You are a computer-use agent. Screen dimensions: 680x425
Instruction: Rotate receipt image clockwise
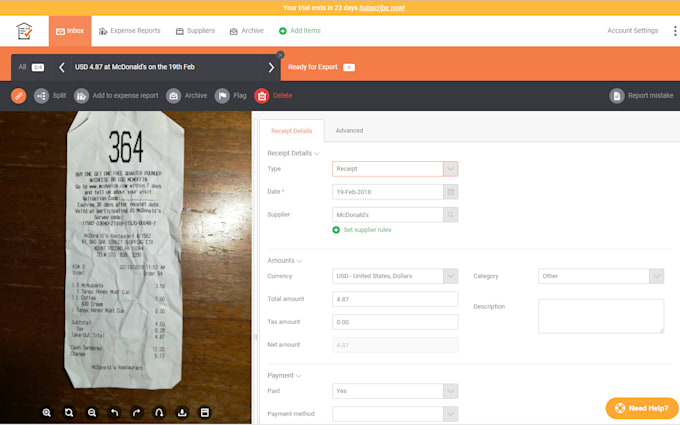pos(137,412)
